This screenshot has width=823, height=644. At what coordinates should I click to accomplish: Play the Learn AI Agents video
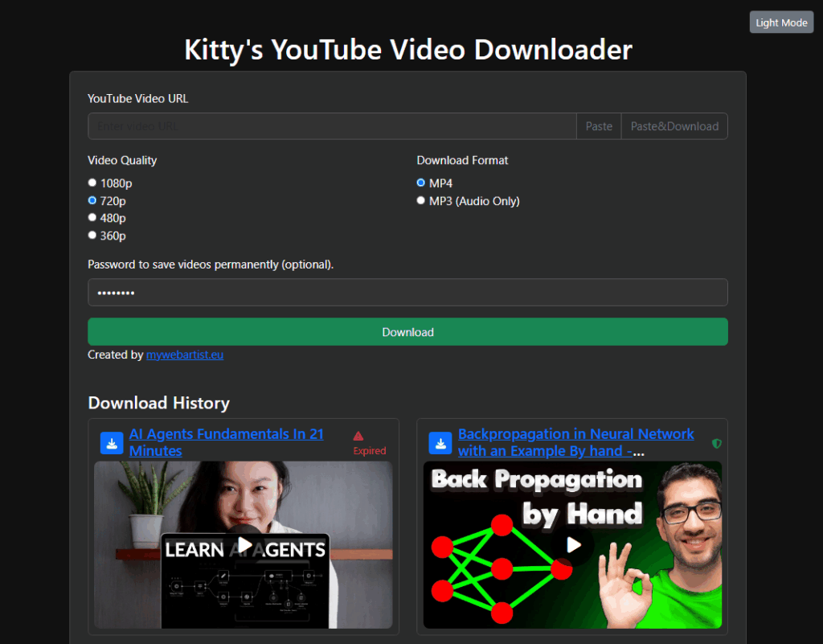point(244,545)
